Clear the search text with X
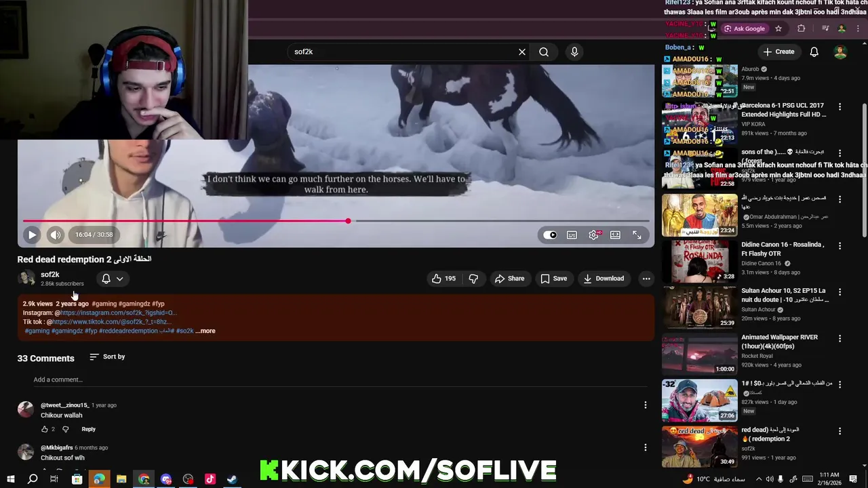868x488 pixels. pyautogui.click(x=522, y=52)
